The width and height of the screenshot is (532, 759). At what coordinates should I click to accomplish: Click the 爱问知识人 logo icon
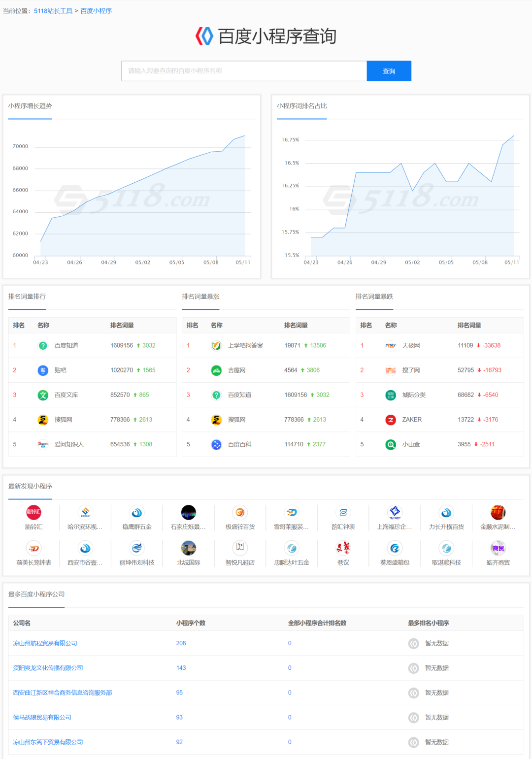pyautogui.click(x=43, y=444)
